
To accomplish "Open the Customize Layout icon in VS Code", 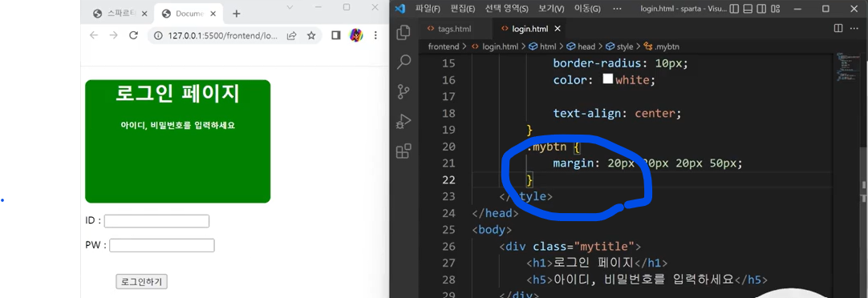I will 775,8.
